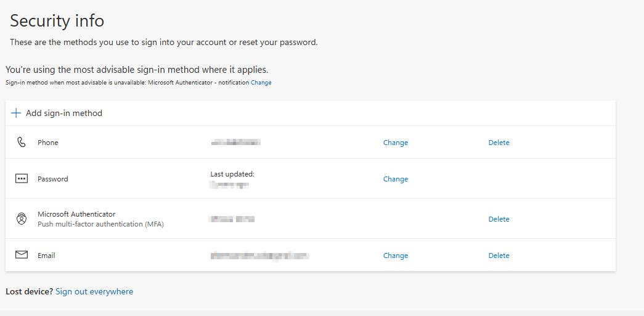Click the plus icon for adding sign-in method

[16, 113]
